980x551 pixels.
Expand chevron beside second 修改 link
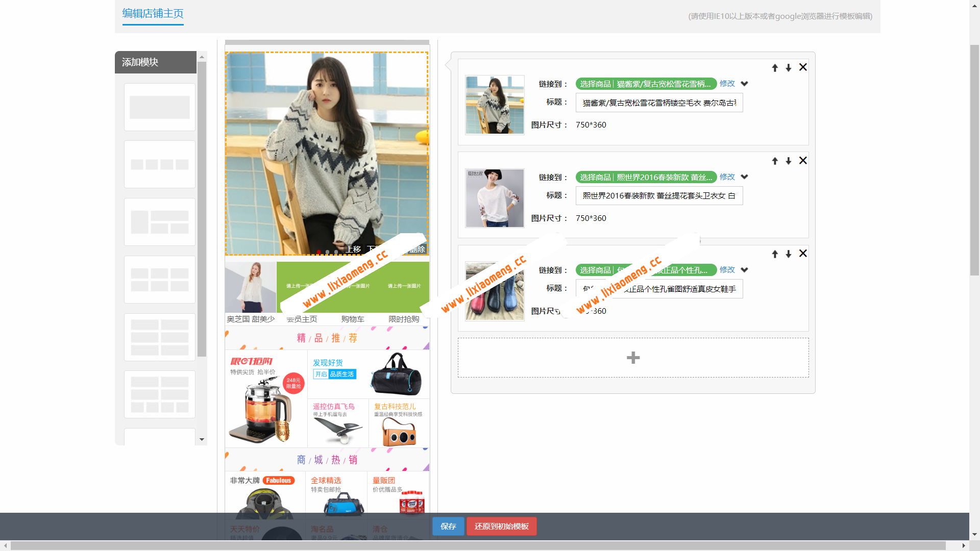point(745,177)
